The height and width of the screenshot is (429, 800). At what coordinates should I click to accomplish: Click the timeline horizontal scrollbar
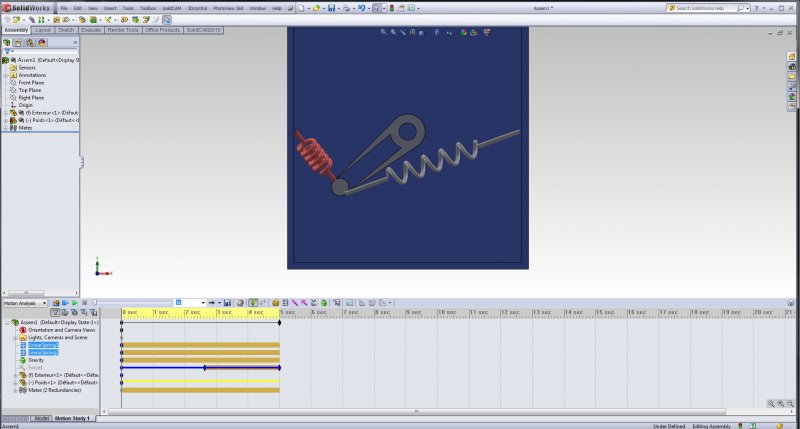(x=417, y=411)
